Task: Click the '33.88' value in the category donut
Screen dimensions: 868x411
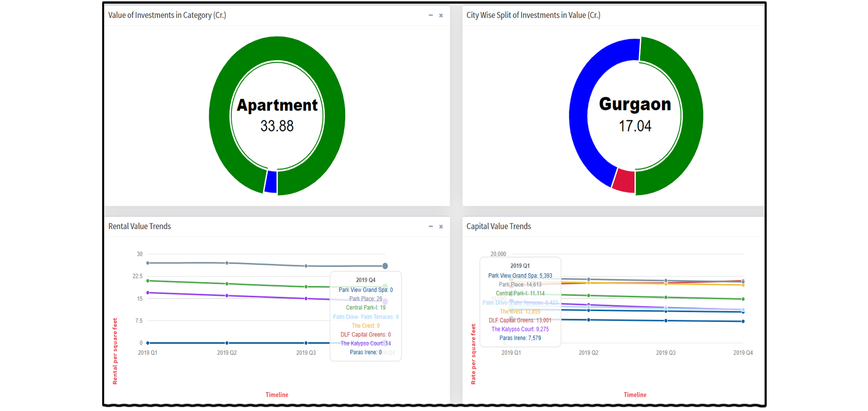Action: pos(277,126)
